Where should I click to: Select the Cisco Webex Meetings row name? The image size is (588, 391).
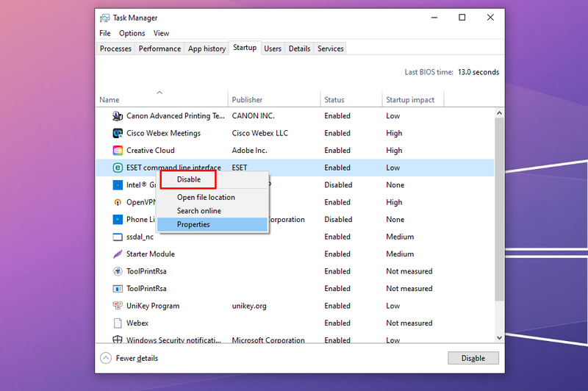163,133
